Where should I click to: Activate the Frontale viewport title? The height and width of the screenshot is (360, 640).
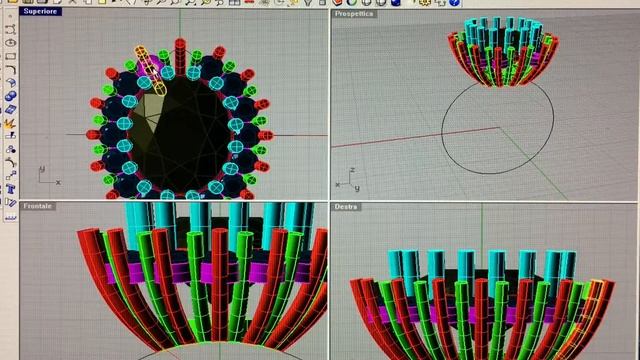pos(38,206)
